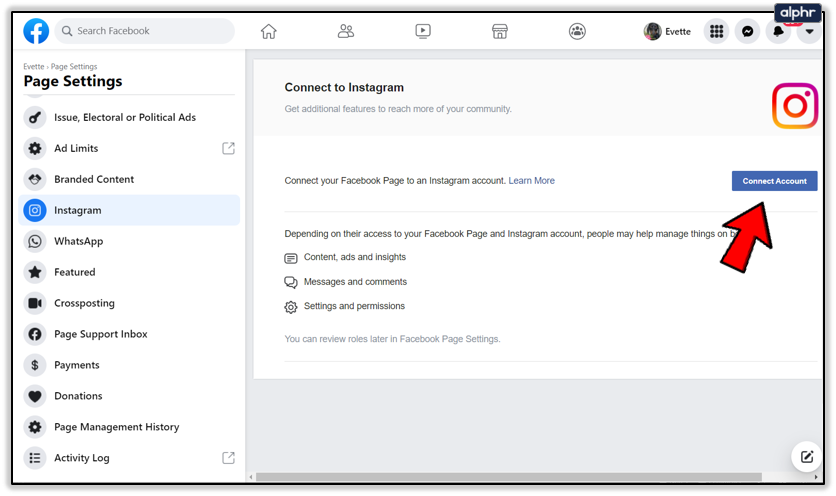Click the gear icon beside Page Management History
The width and height of the screenshot is (836, 496).
tap(35, 427)
